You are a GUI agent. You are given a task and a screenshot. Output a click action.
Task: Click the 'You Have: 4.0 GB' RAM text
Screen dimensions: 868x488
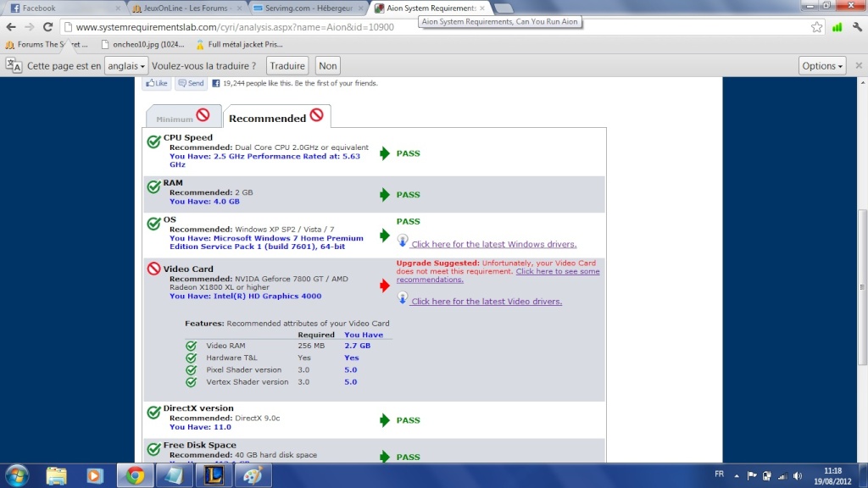point(204,202)
